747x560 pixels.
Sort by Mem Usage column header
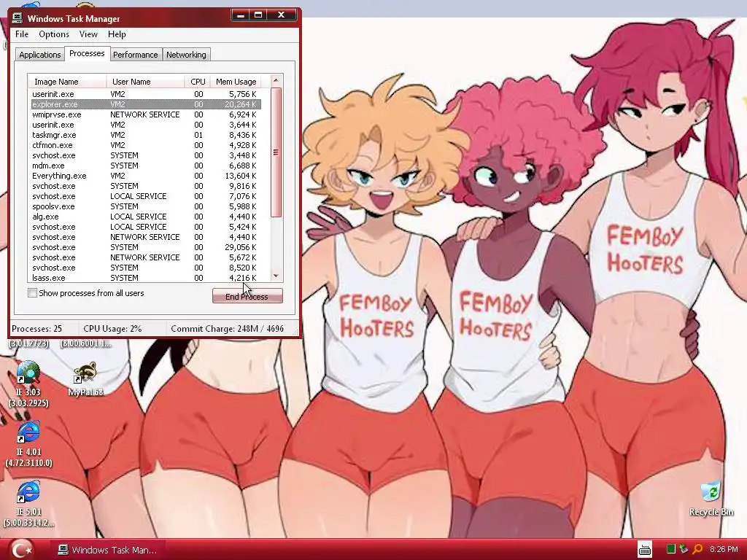tap(236, 82)
